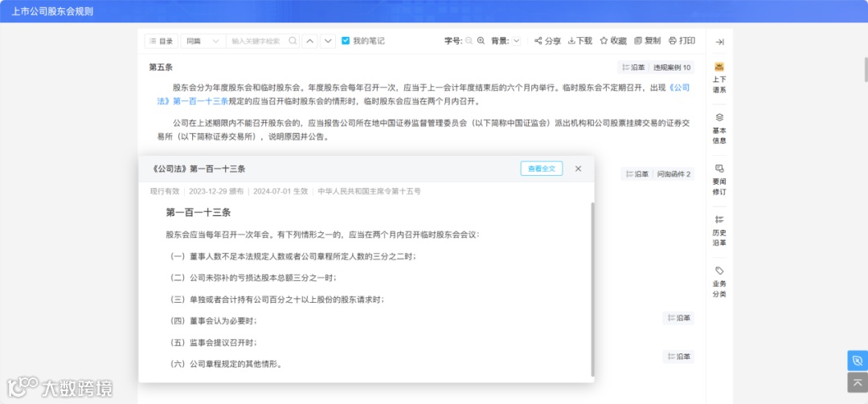Open 问询函件 2
The height and width of the screenshot is (404, 868).
click(674, 174)
